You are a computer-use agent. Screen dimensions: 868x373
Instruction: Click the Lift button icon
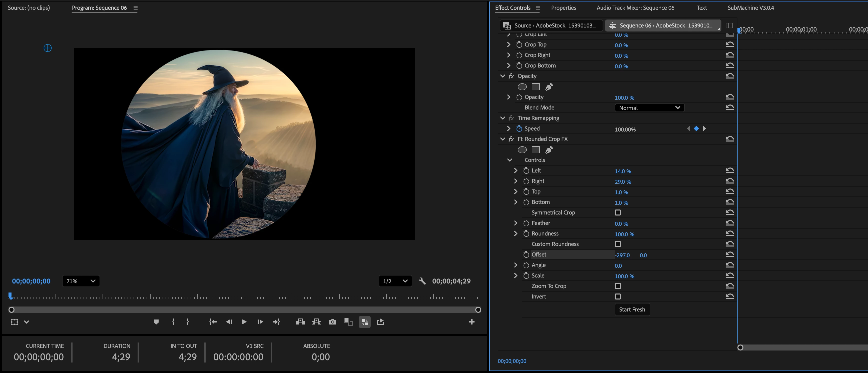pos(300,322)
